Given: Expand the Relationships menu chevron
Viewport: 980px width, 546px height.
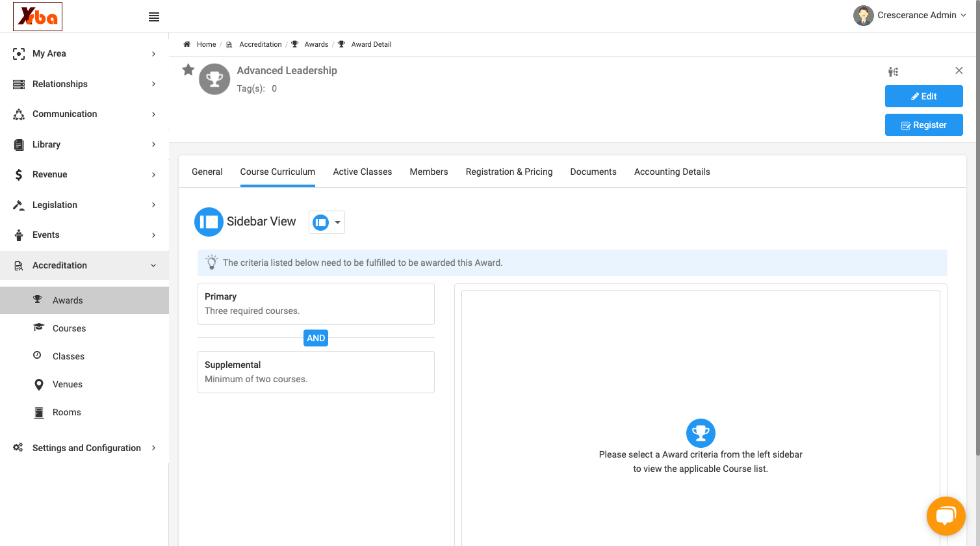Looking at the screenshot, I should 153,84.
